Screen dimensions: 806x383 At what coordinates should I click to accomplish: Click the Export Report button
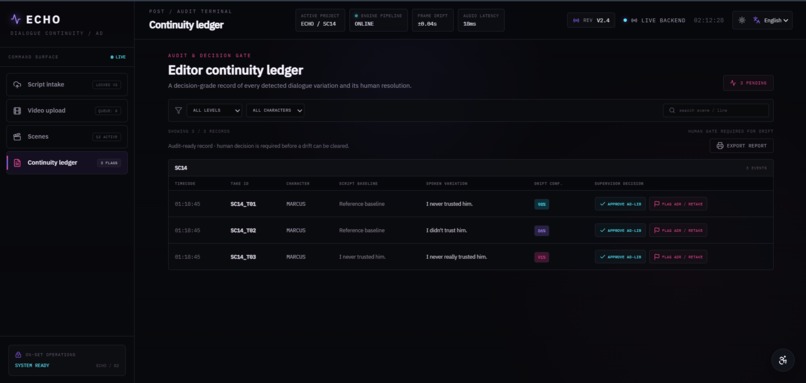click(x=741, y=146)
